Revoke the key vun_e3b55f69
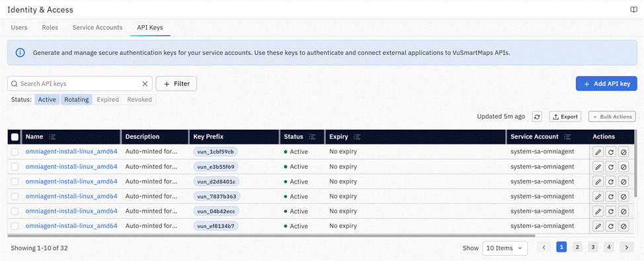This screenshot has width=644, height=261. click(x=624, y=167)
